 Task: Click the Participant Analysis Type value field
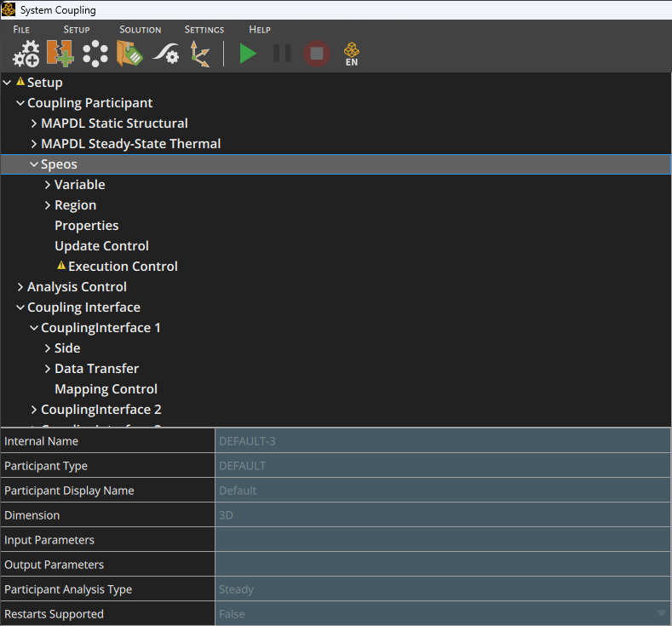coord(443,589)
